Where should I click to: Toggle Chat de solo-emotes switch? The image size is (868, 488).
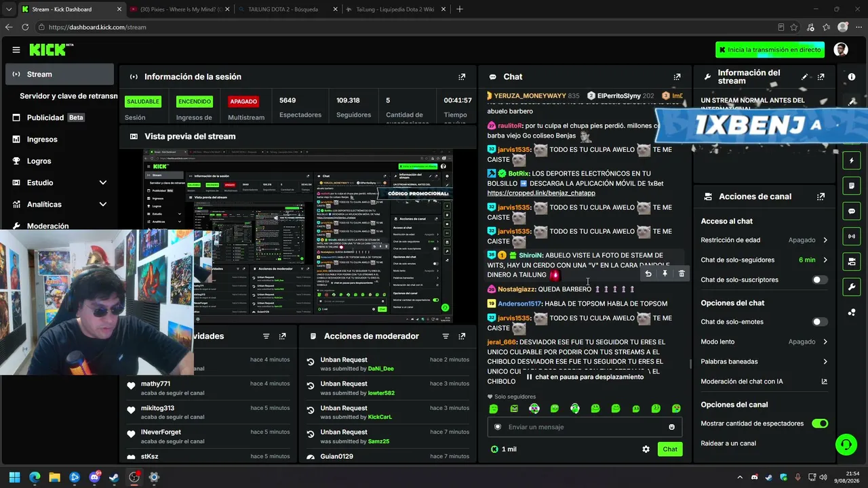point(820,322)
